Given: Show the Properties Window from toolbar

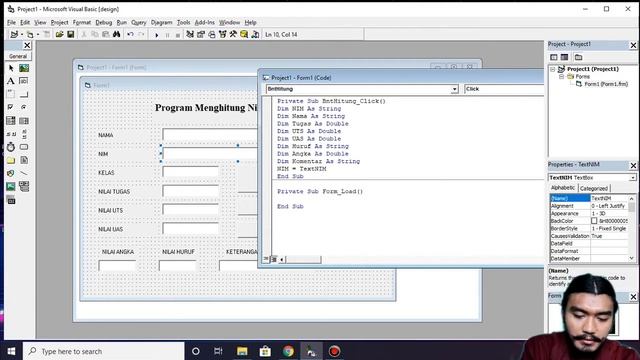Looking at the screenshot, I should pyautogui.click(x=201, y=35).
